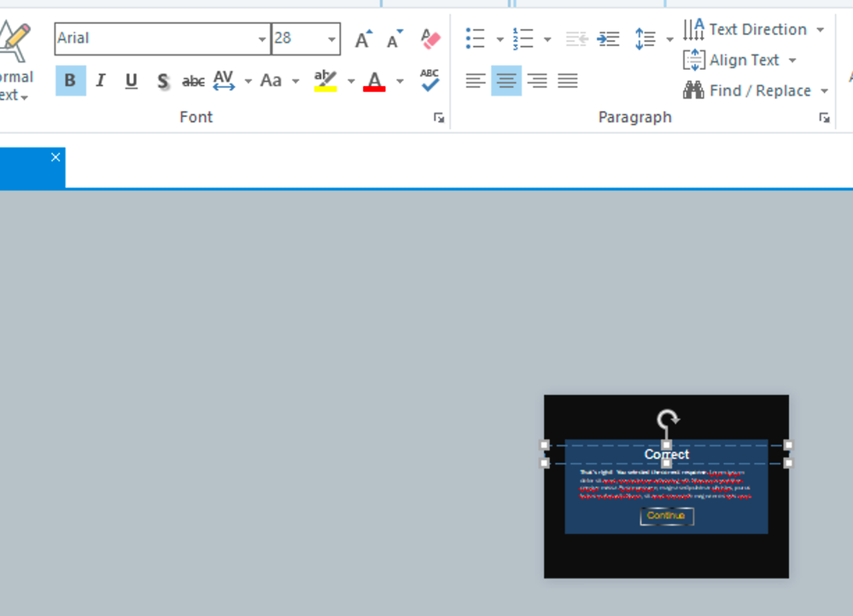Open highlight color dropdown arrow
853x616 pixels.
pyautogui.click(x=351, y=82)
